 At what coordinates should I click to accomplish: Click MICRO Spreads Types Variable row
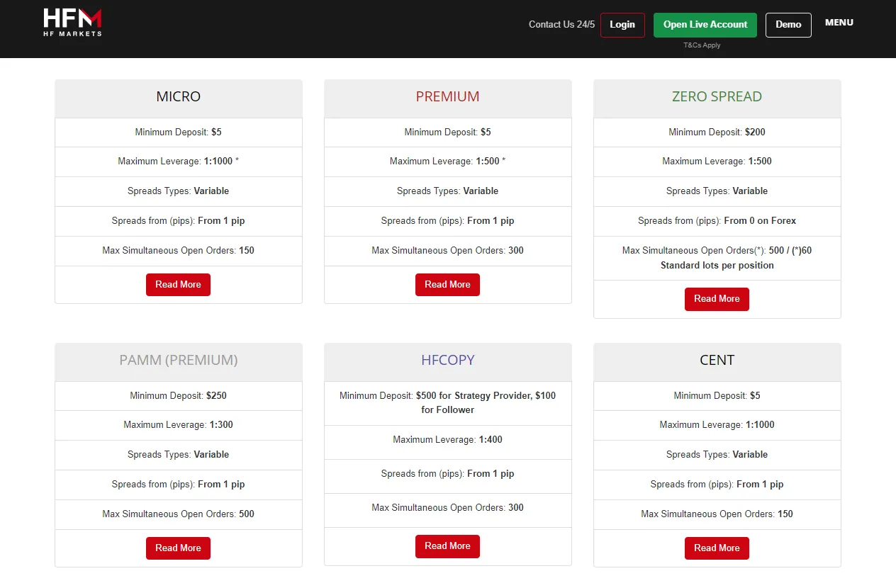(179, 191)
